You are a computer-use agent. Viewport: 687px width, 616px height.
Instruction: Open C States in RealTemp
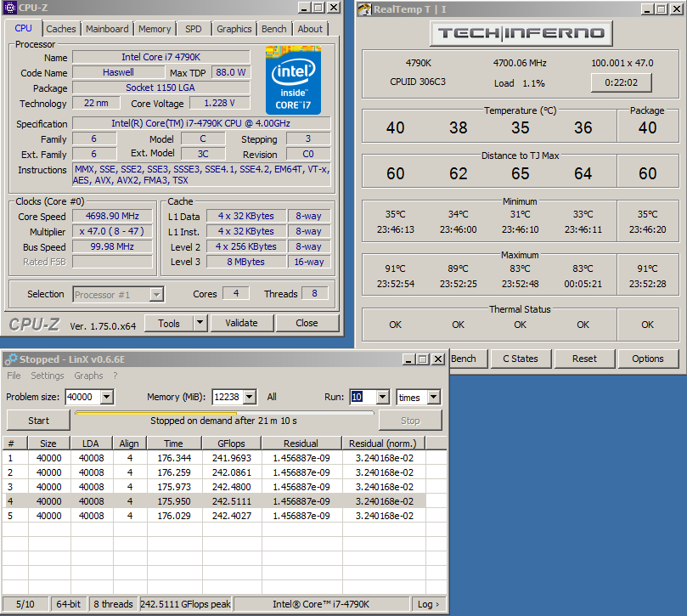point(520,359)
